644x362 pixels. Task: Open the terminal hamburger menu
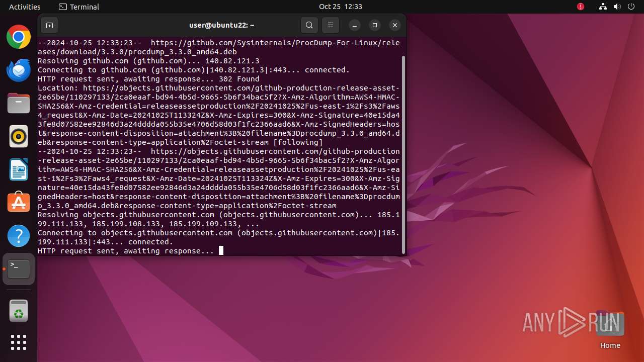coord(331,25)
